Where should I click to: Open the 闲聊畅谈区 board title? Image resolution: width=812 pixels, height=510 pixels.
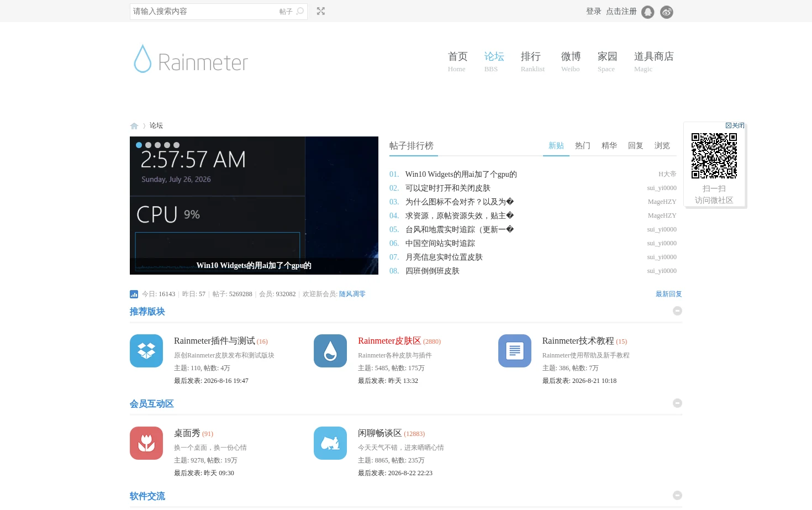click(380, 433)
